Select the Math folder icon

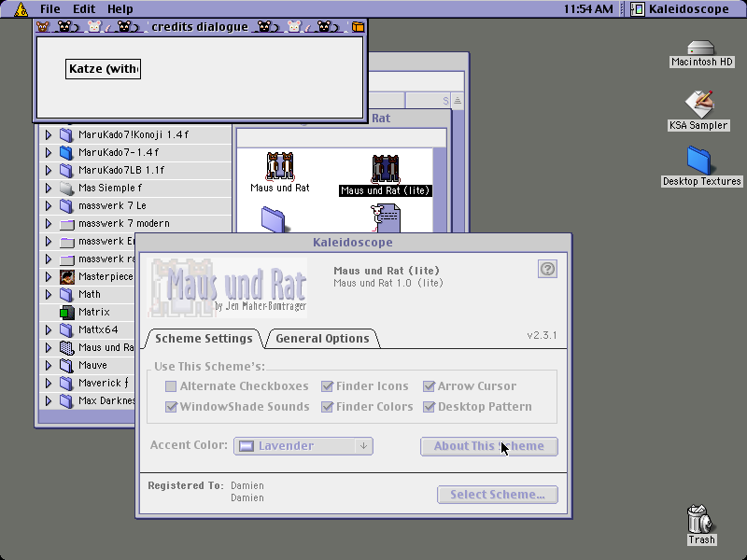66,294
